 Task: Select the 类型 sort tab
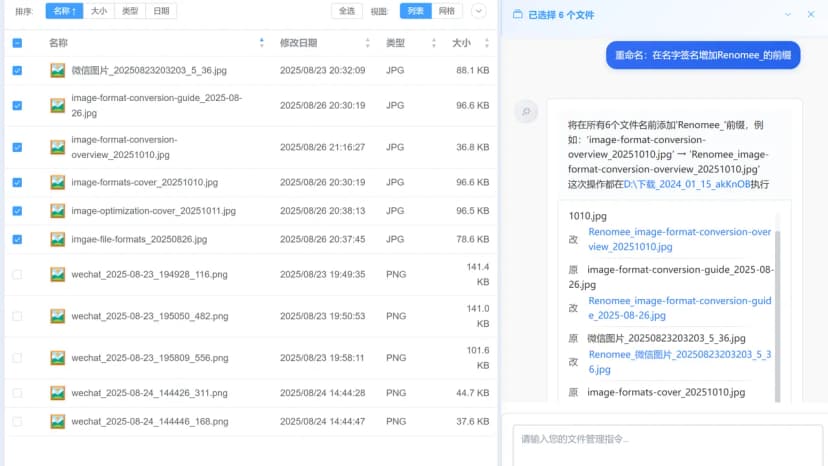(x=130, y=11)
